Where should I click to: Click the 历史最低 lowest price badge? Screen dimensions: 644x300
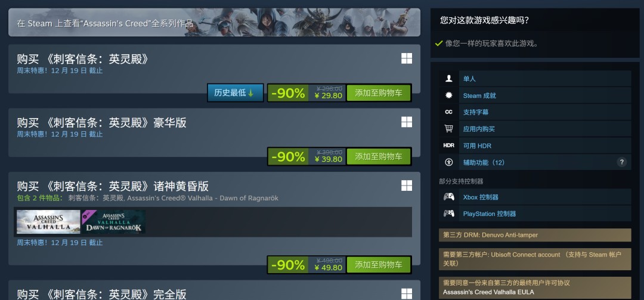click(236, 93)
